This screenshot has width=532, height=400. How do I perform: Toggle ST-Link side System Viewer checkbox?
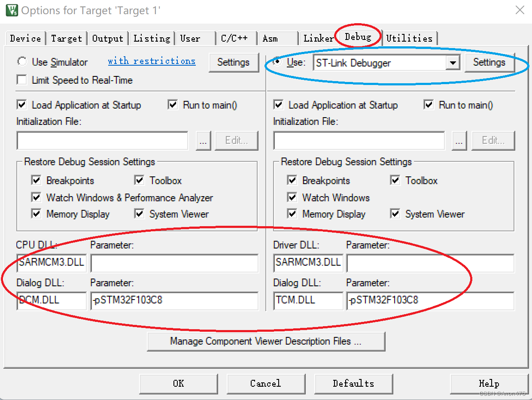395,214
